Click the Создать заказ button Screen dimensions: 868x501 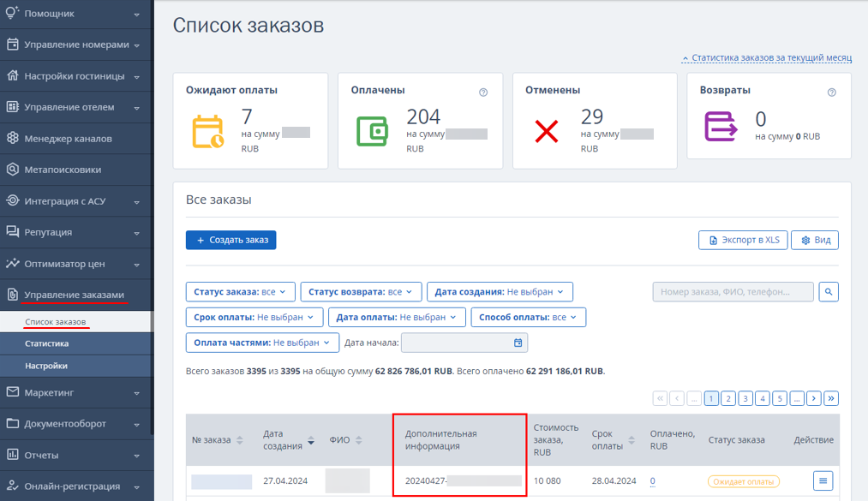230,240
